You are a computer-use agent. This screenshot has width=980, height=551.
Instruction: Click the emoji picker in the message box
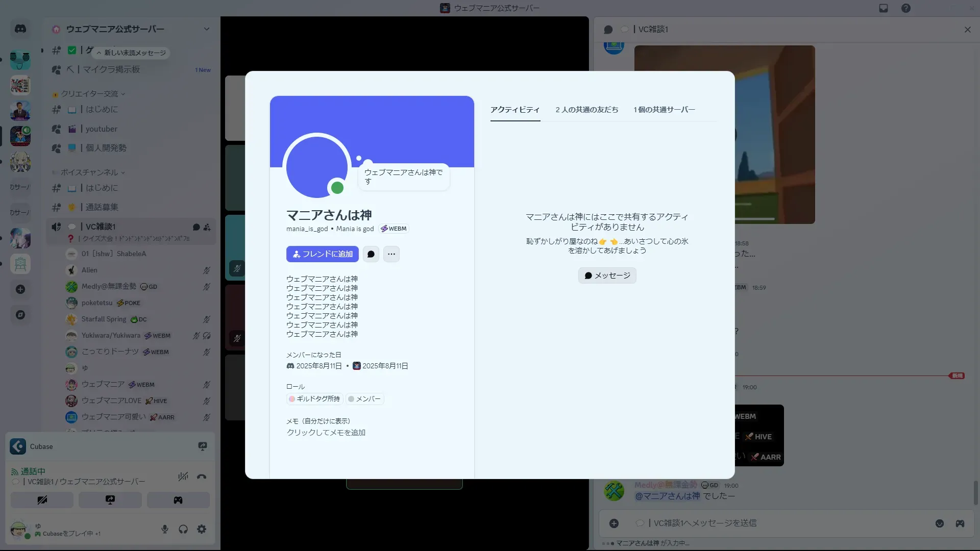tap(940, 523)
